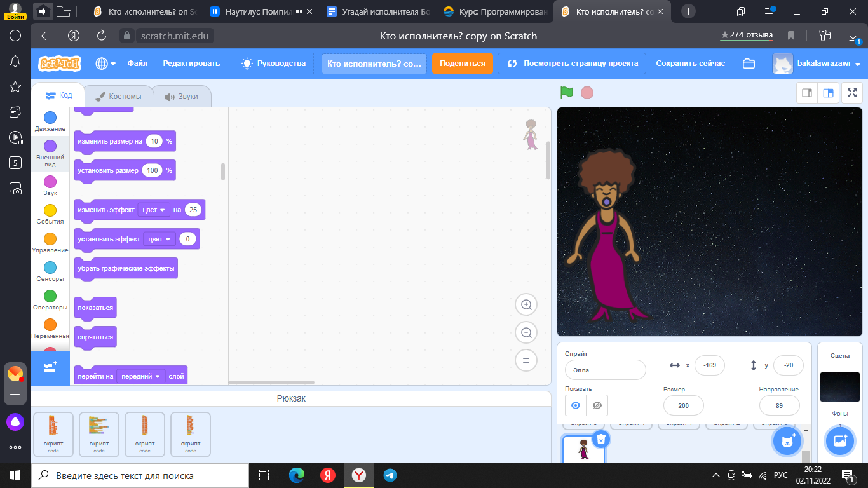Click the Поделиться button
Screen dimensions: 868x488
pos(462,64)
